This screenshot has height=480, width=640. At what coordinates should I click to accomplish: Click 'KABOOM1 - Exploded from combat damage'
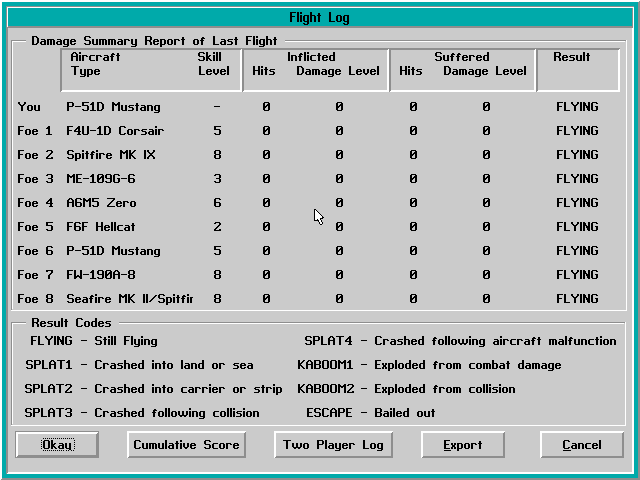click(x=429, y=365)
